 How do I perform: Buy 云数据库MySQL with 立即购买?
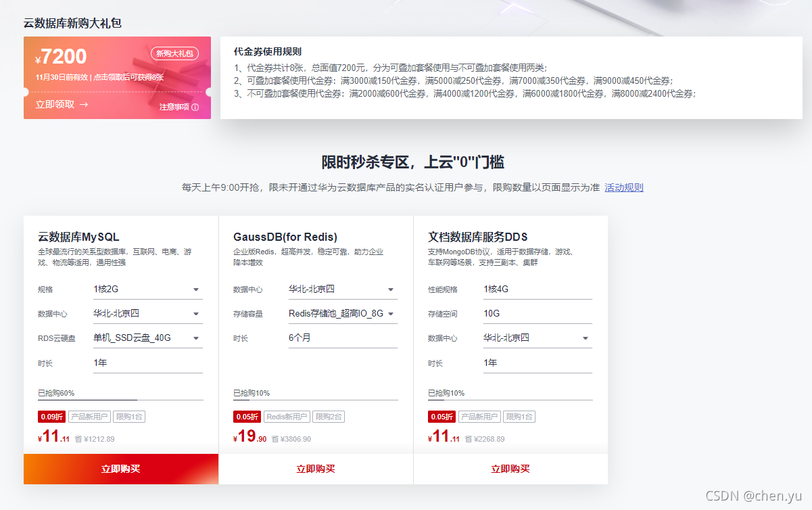(x=121, y=469)
